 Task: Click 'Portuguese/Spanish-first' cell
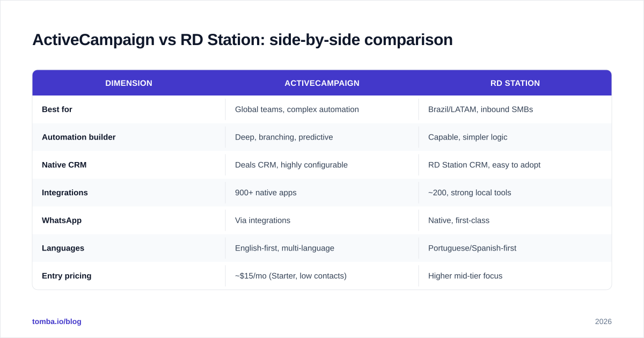(515, 248)
